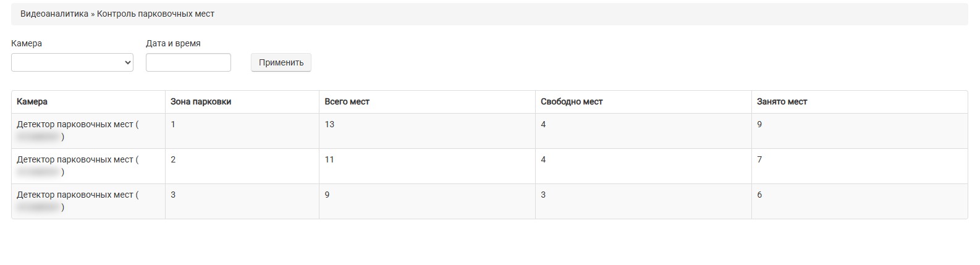Click occupied spaces value 9 for zone 1
This screenshot has width=980, height=265.
759,125
